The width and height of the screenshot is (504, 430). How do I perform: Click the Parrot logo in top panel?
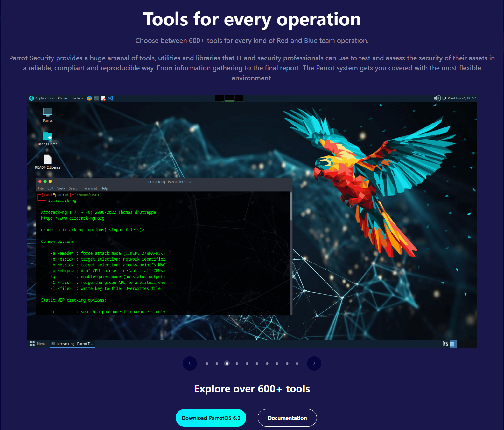coord(31,98)
